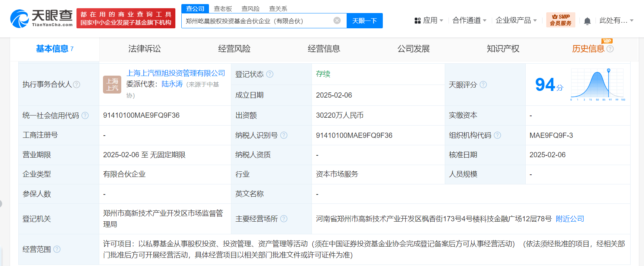Switch to the 经营信息 tab

tap(323, 49)
